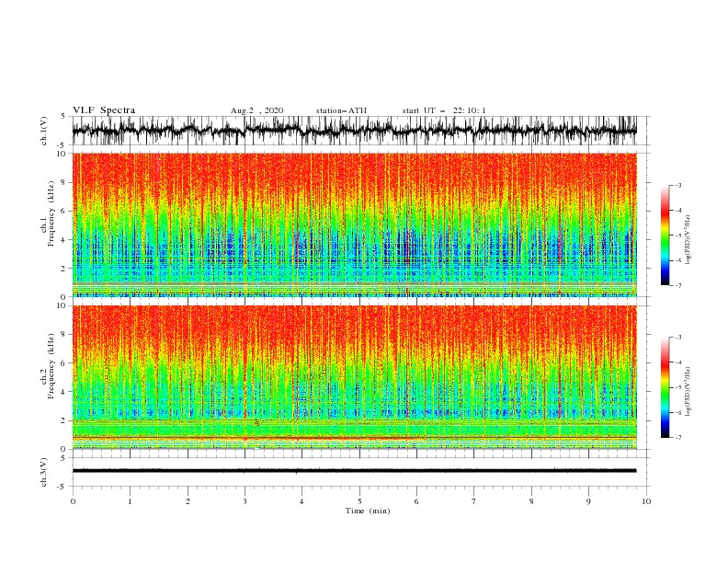728x563 pixels.
Task: Click time axis tick label "6"
Action: (x=416, y=501)
